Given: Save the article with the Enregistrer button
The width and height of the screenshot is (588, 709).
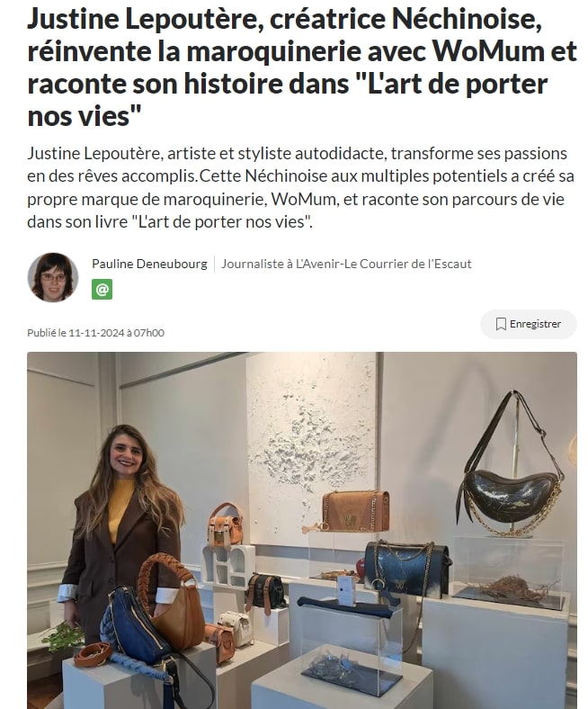Looking at the screenshot, I should click(528, 324).
